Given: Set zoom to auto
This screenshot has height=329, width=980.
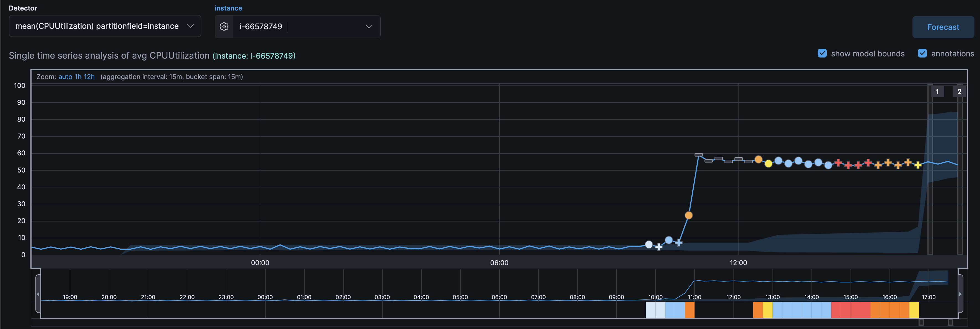Looking at the screenshot, I should pyautogui.click(x=65, y=77).
